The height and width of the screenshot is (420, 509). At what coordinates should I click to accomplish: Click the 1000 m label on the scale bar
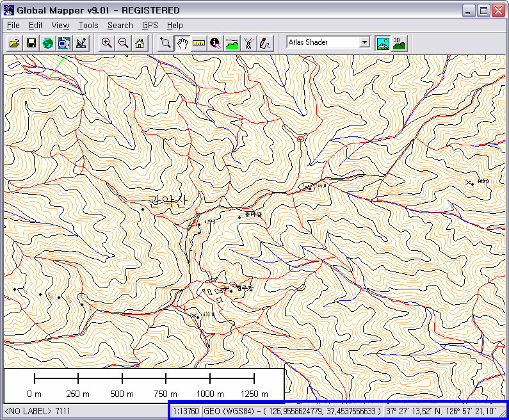pos(210,394)
